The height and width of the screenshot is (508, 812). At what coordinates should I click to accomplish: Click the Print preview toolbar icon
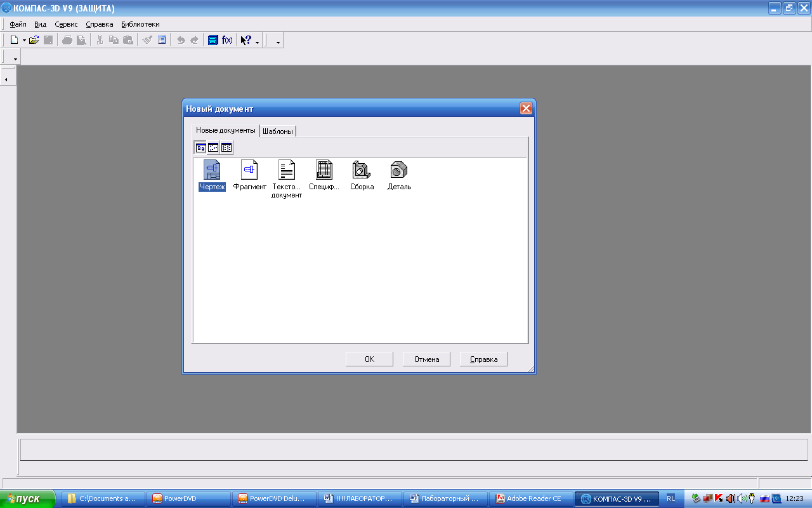pos(81,40)
